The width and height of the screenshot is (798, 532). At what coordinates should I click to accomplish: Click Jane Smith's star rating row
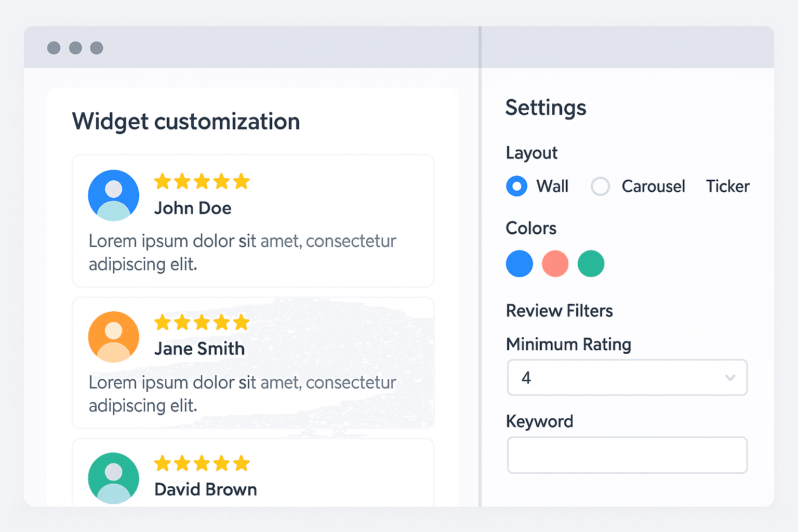click(202, 323)
